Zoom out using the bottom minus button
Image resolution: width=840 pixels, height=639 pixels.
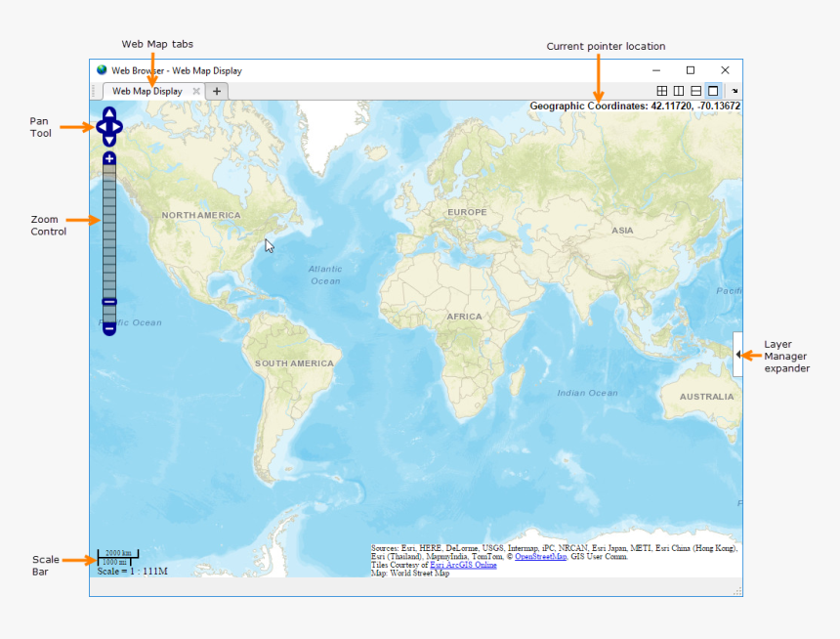[109, 328]
